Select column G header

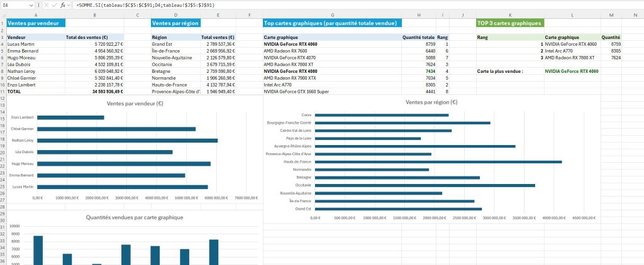[x=332, y=15]
